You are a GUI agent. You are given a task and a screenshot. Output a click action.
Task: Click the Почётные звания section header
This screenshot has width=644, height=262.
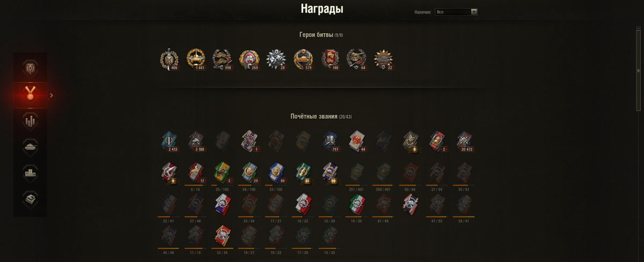pos(321,117)
